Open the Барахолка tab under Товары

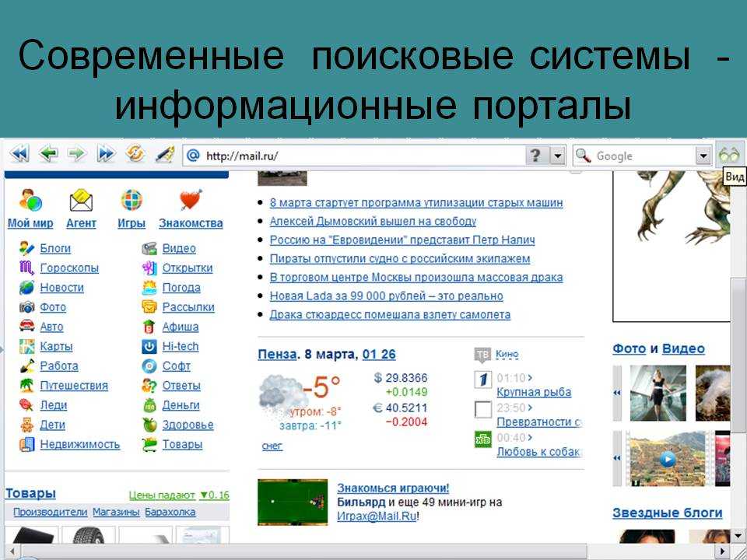pyautogui.click(x=170, y=512)
